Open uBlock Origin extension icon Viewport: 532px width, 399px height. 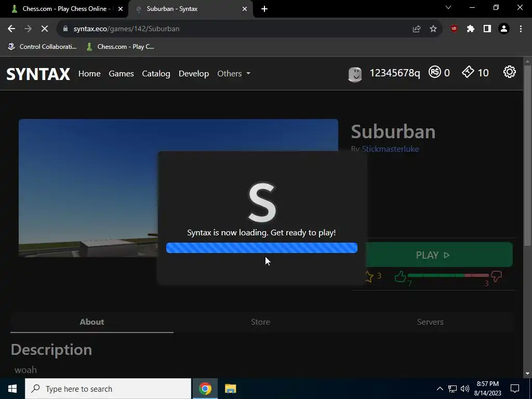point(454,29)
